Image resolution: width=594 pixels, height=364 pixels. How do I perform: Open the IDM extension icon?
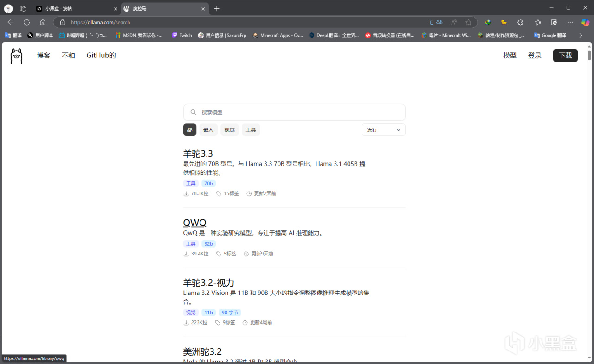pos(488,22)
